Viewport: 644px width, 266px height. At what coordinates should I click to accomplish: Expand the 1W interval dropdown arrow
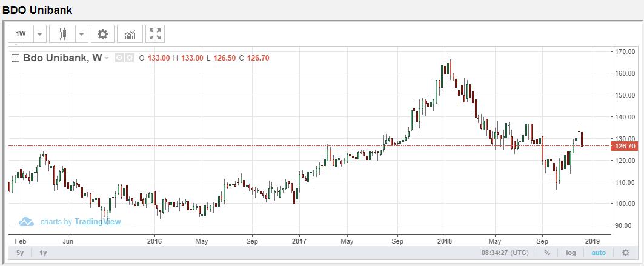[x=40, y=34]
